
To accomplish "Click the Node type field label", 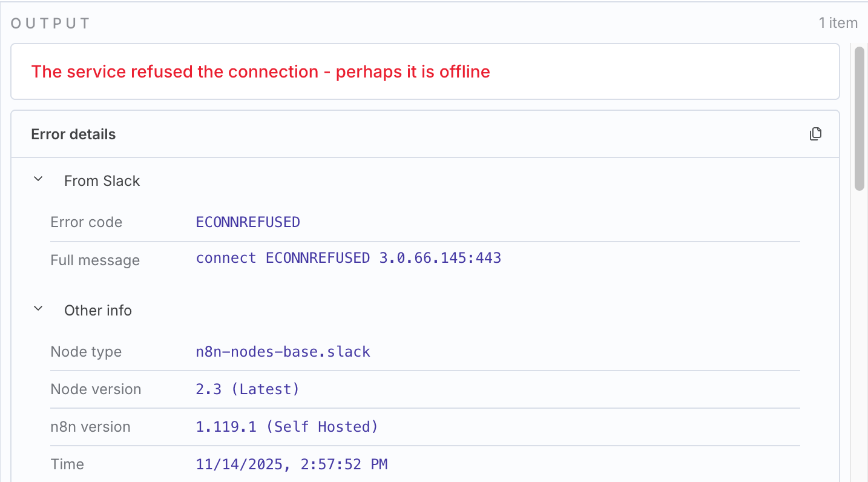I will coord(86,352).
